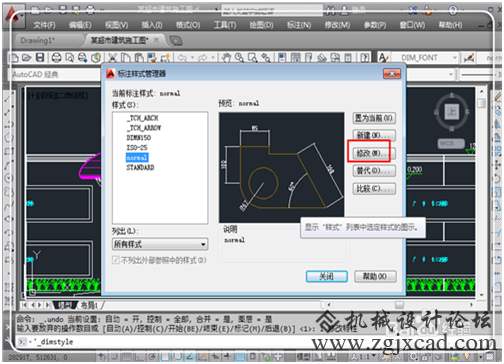
Task: Click the text style A icon
Action: click(383, 57)
